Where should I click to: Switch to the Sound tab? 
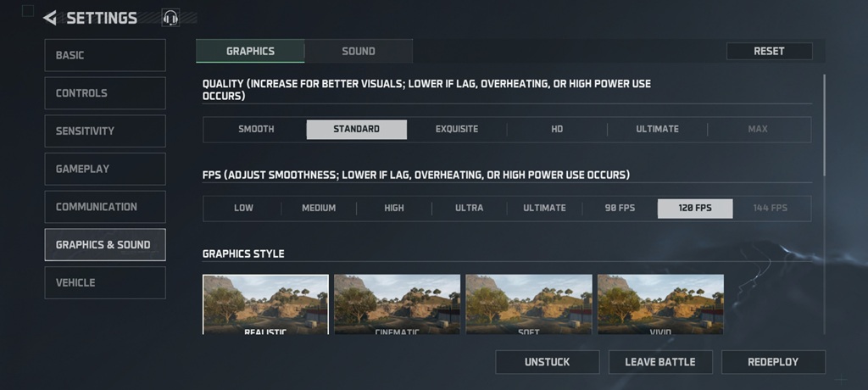click(359, 51)
